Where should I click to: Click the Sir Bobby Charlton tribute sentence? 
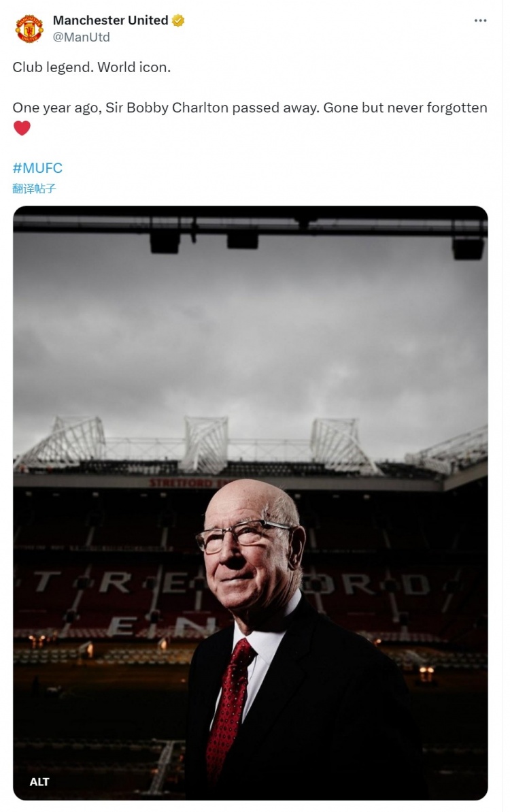250,108
